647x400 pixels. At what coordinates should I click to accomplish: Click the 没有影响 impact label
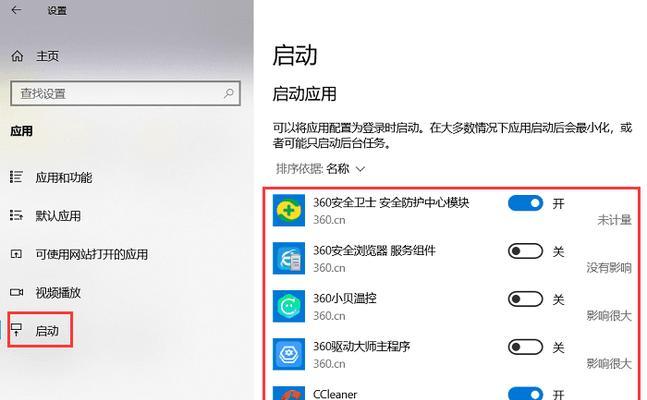pyautogui.click(x=609, y=267)
